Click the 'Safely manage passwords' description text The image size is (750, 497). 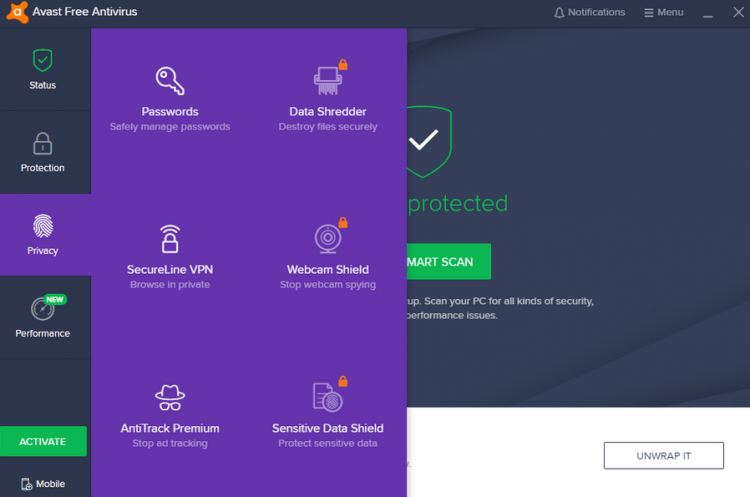pyautogui.click(x=170, y=127)
